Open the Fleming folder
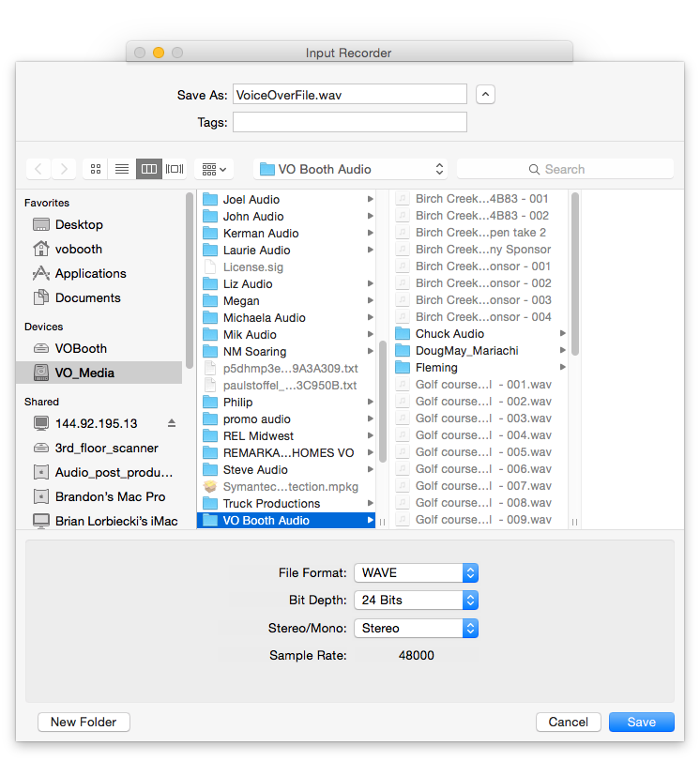700x761 pixels. point(480,368)
